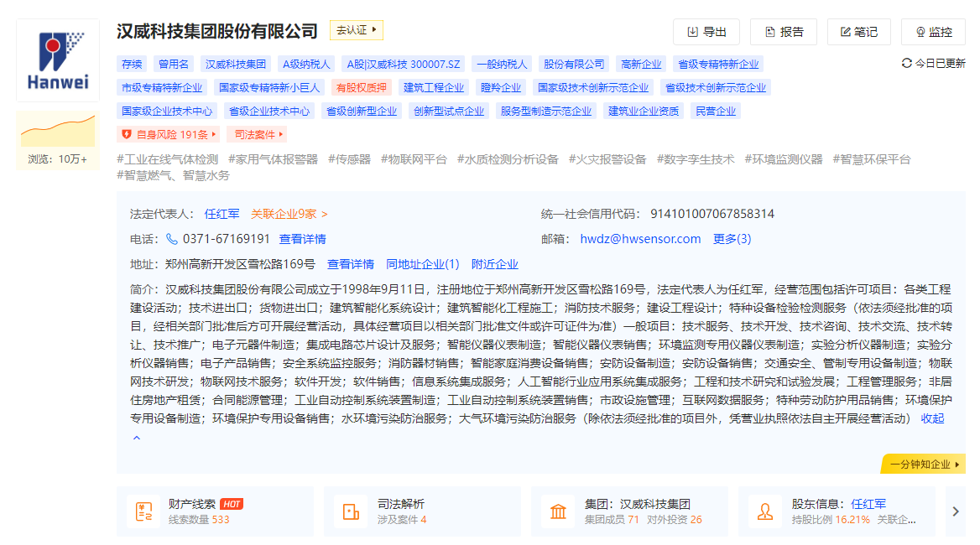Open hashtag #智慧环保平台
980x545 pixels.
872,159
